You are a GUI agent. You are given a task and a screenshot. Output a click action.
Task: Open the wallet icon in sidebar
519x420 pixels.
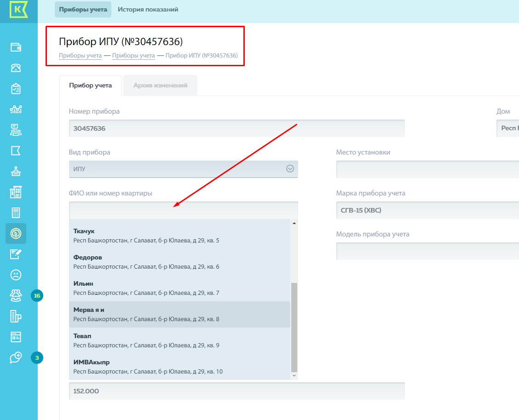point(16,47)
